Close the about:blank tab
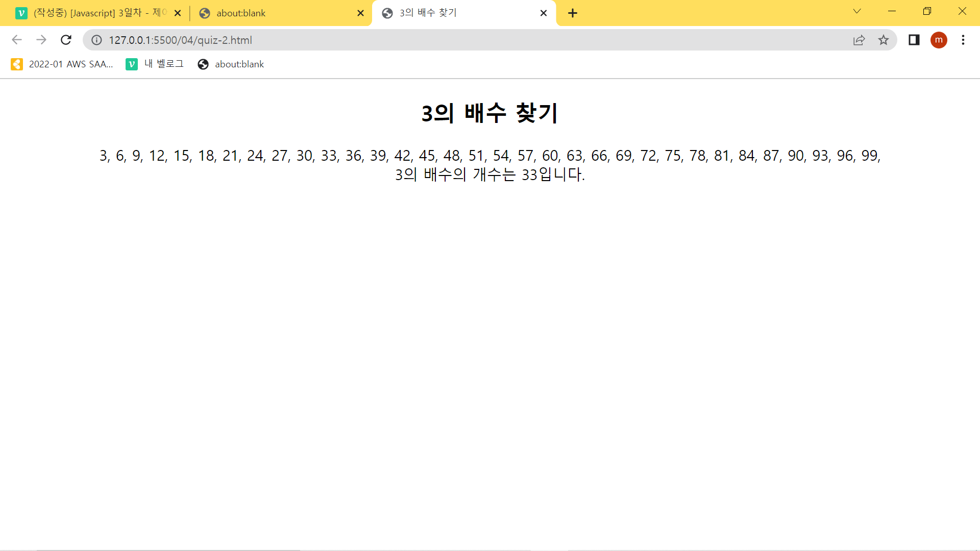This screenshot has height=551, width=980. (360, 13)
